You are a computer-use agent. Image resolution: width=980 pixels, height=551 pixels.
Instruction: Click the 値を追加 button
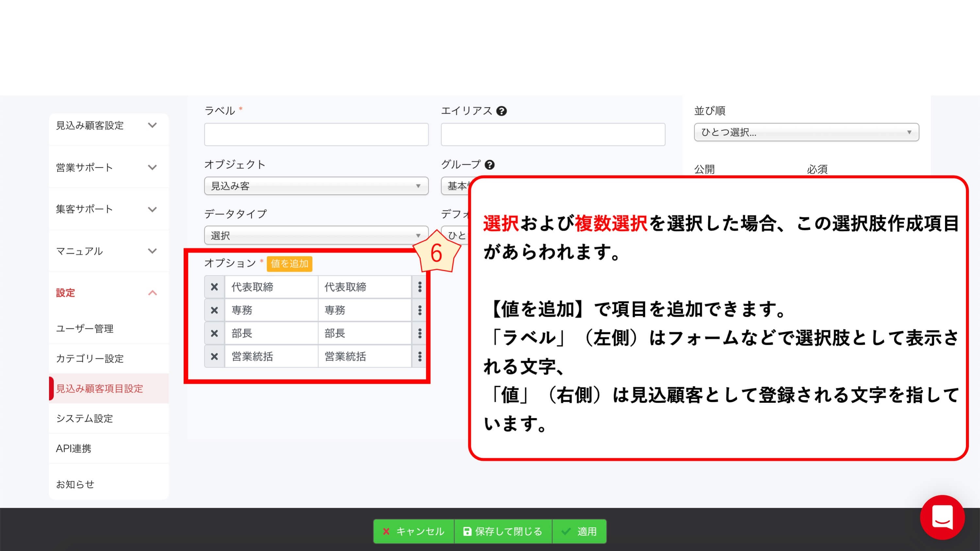click(289, 264)
